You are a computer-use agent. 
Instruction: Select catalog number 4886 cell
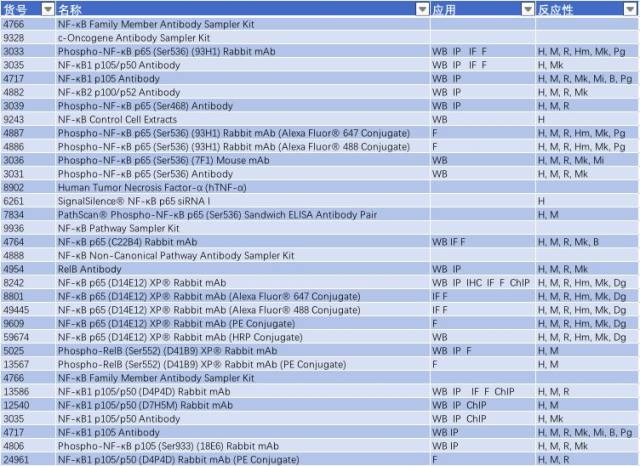click(28, 146)
